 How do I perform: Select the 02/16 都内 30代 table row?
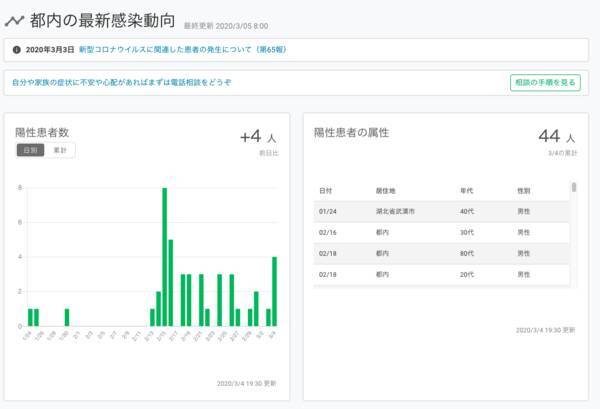[x=441, y=232]
